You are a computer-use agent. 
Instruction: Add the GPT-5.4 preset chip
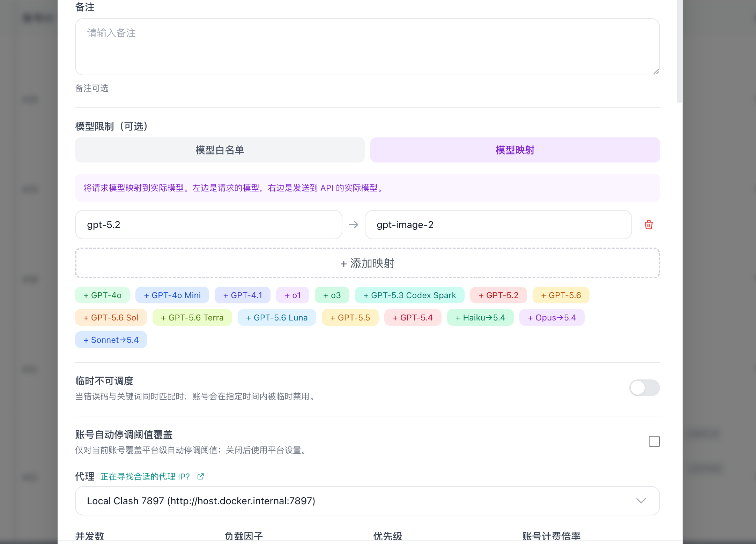tap(413, 317)
